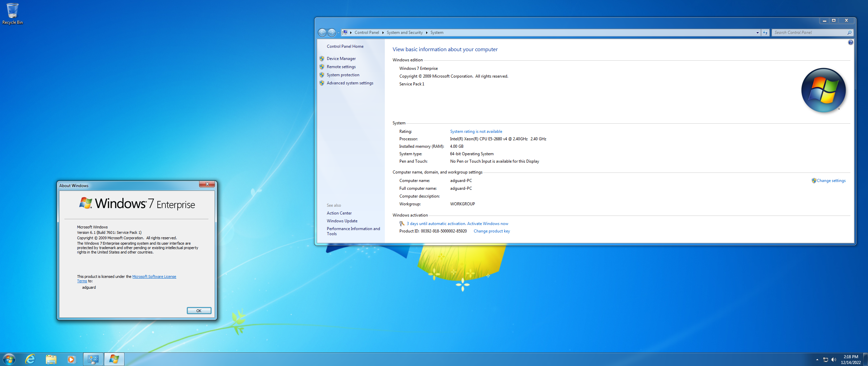Click Activate Windows now link
This screenshot has height=366, width=868.
(x=488, y=224)
